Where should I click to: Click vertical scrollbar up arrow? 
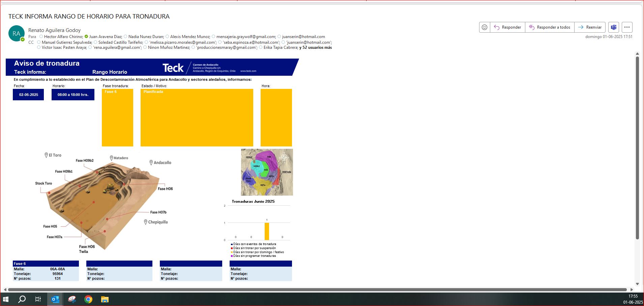(x=637, y=54)
